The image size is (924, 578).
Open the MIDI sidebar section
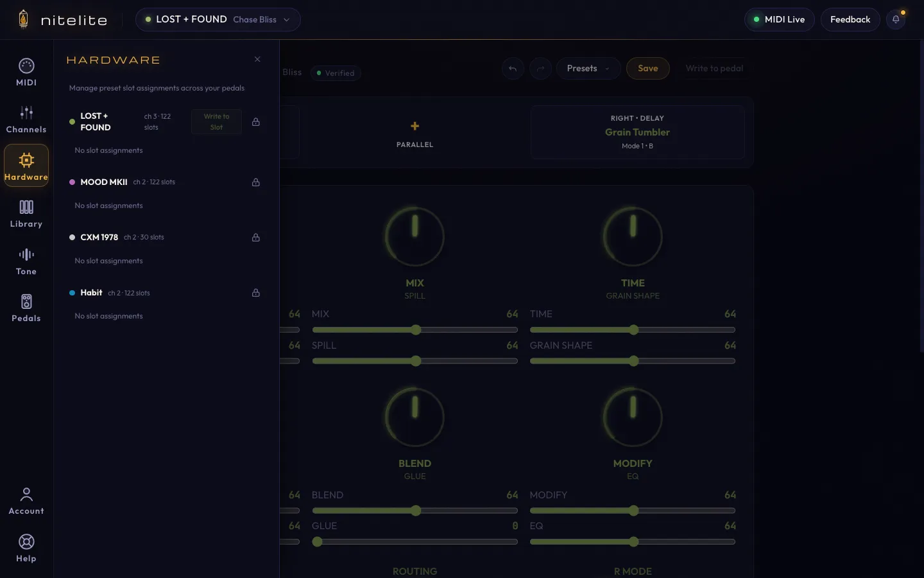(26, 73)
